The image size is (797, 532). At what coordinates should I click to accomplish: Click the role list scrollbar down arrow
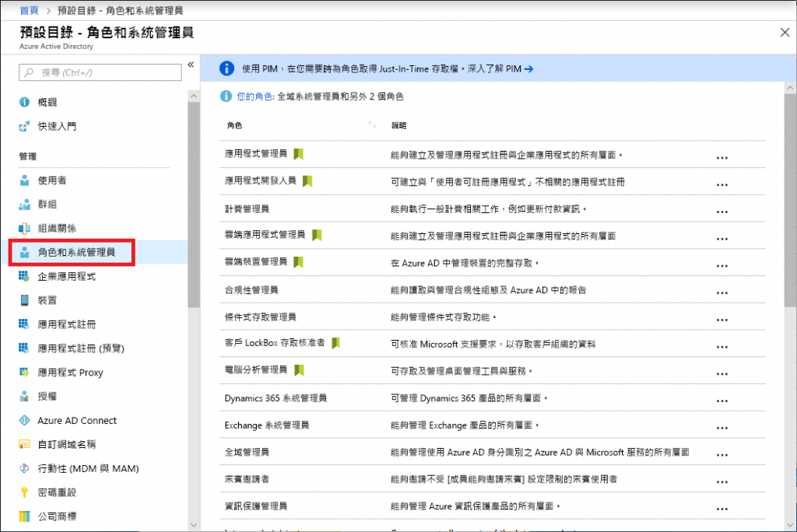(x=790, y=524)
